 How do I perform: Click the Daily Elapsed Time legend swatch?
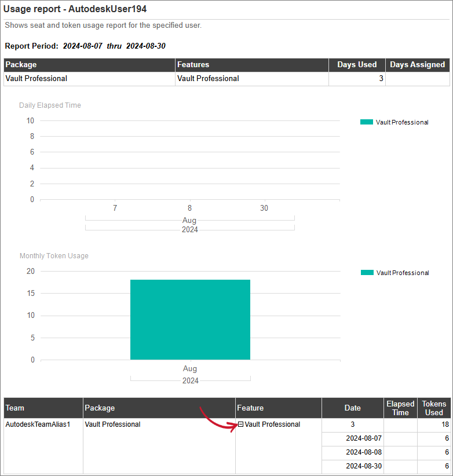click(367, 122)
